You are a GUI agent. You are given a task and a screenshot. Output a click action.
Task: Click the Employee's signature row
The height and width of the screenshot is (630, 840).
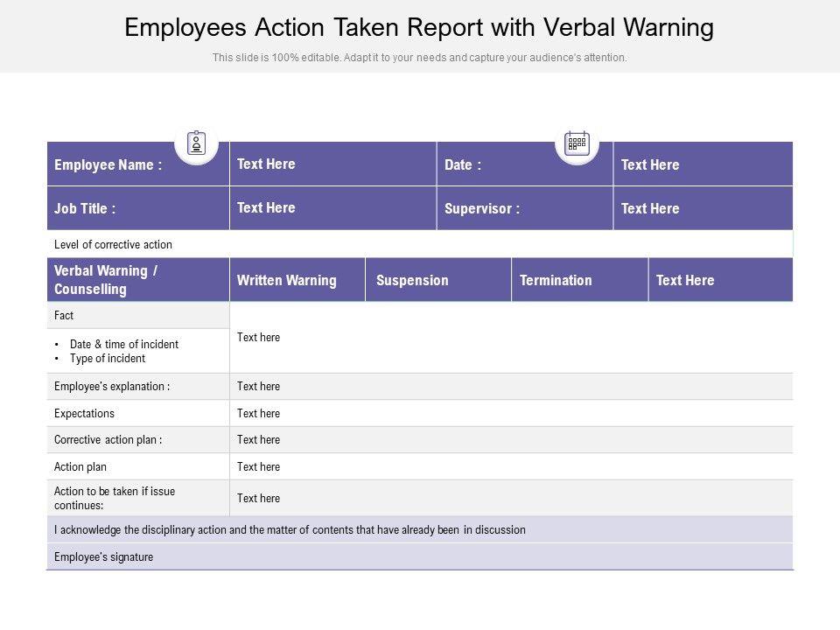(103, 557)
